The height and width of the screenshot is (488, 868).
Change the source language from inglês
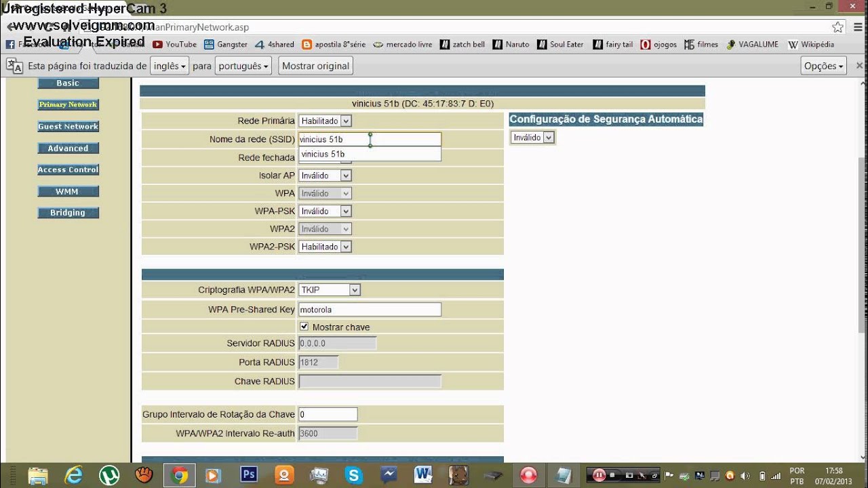coord(169,66)
